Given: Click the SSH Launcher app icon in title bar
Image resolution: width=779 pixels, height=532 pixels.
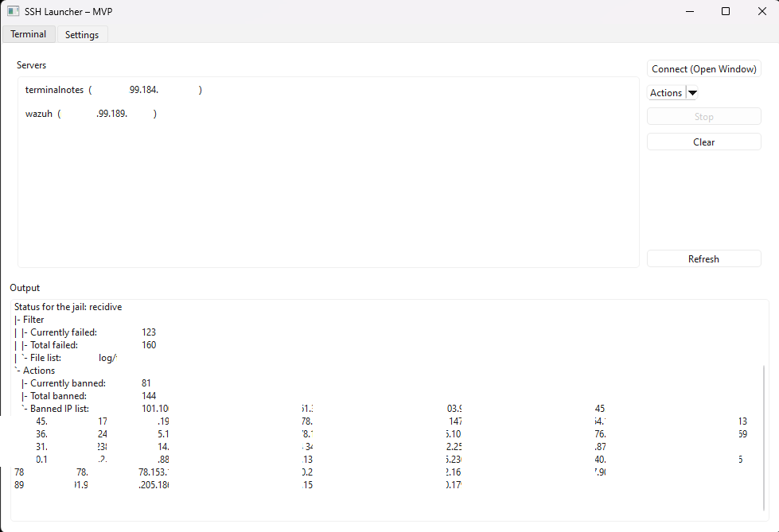Looking at the screenshot, I should 13,11.
